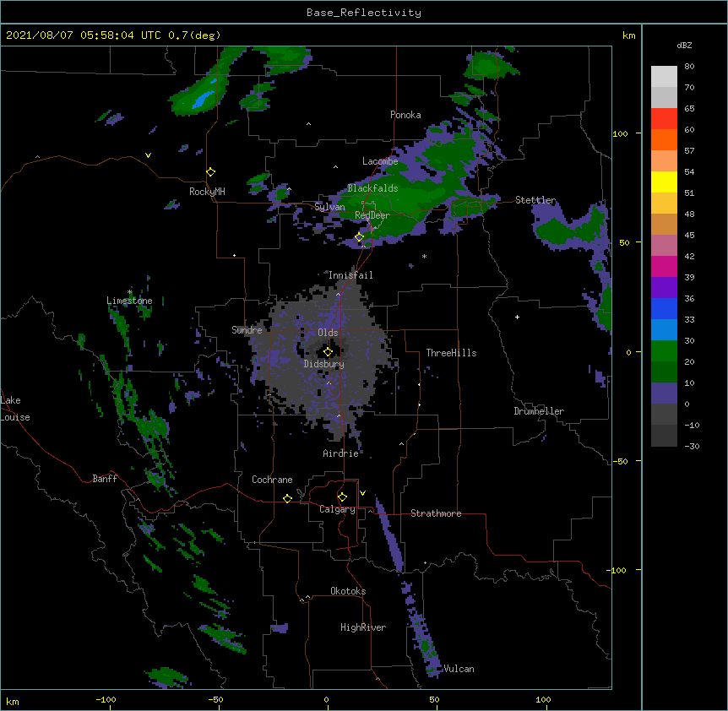The height and width of the screenshot is (711, 728).
Task: Click the white plus marker north of Drumheller
Action: (517, 317)
